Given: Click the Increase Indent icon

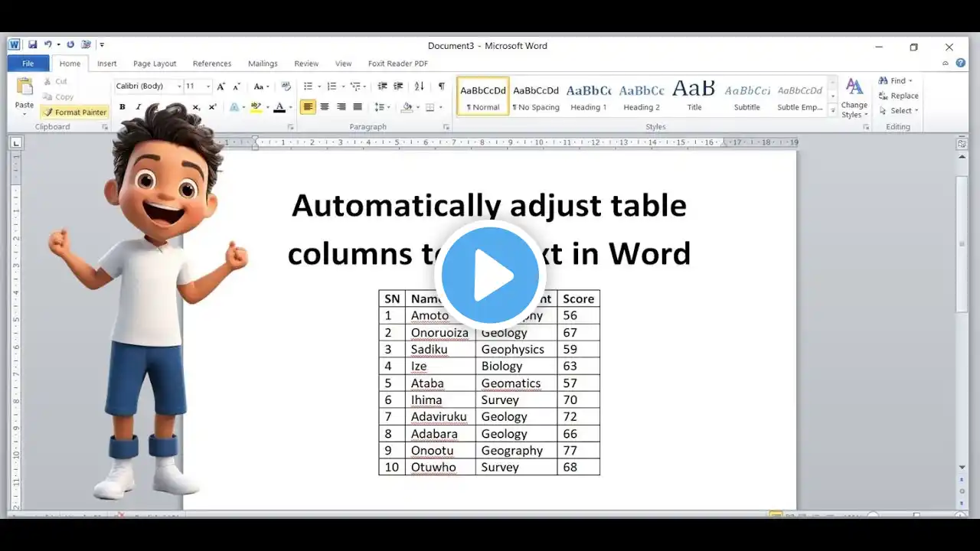Looking at the screenshot, I should point(399,86).
